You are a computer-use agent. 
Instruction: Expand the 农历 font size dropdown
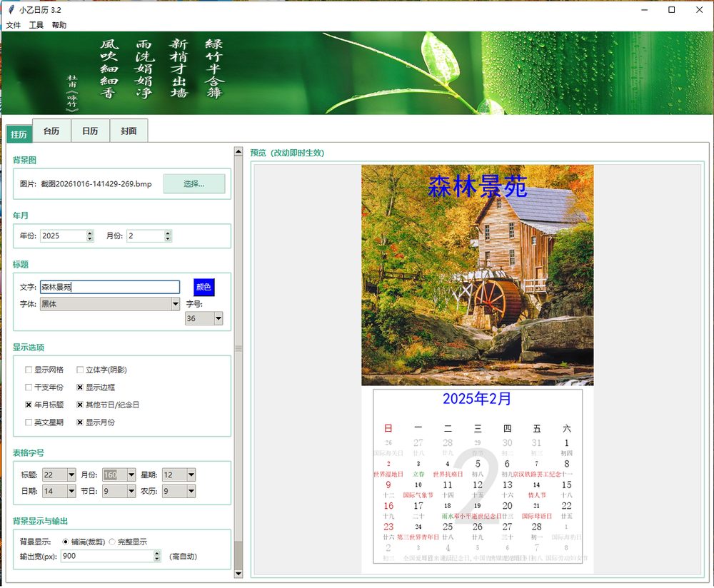(x=191, y=491)
